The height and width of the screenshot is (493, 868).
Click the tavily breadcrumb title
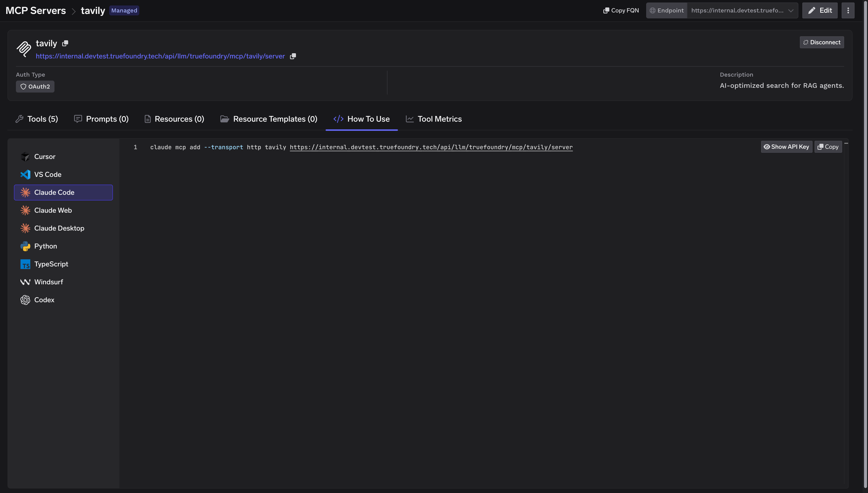93,10
